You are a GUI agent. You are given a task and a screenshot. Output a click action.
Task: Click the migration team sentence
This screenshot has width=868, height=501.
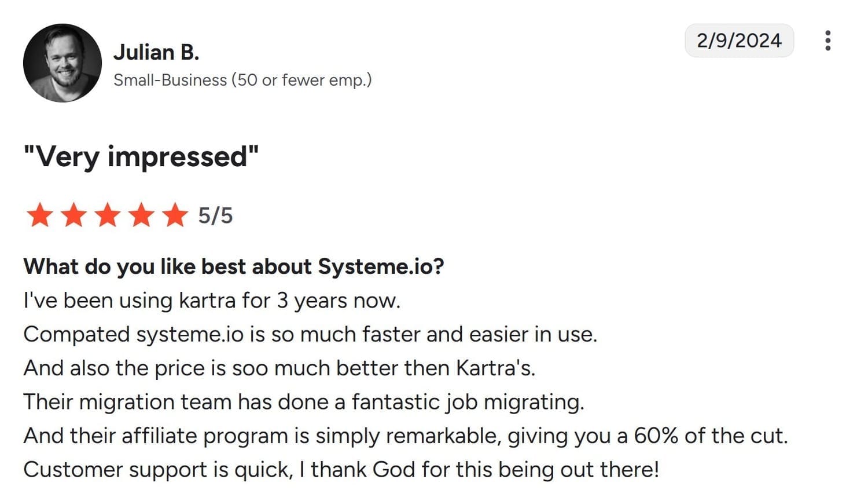click(x=304, y=401)
